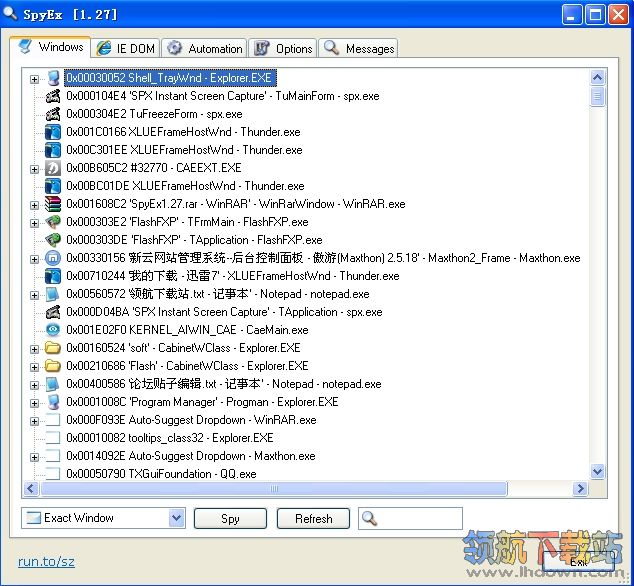The width and height of the screenshot is (634, 586).
Task: Click the Thunder icon beside 0x00BC01DE row
Action: click(x=53, y=186)
